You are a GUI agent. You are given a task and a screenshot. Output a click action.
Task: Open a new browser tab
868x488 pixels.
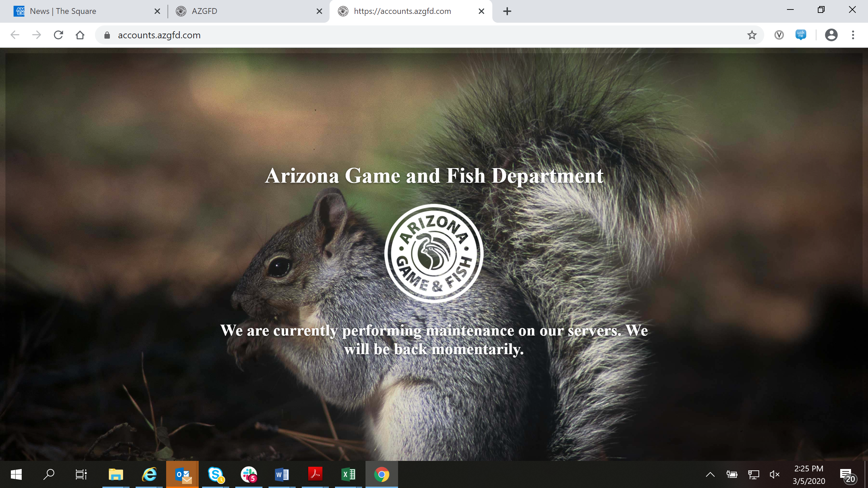[507, 11]
